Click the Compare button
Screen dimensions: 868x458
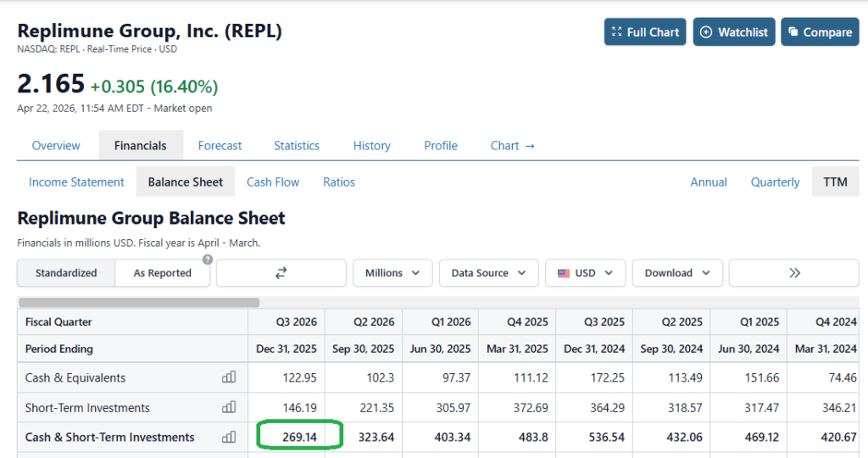click(819, 32)
